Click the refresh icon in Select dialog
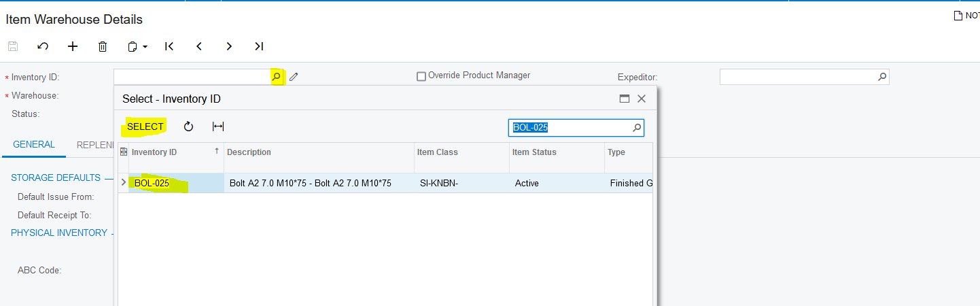980x306 pixels. (x=189, y=126)
